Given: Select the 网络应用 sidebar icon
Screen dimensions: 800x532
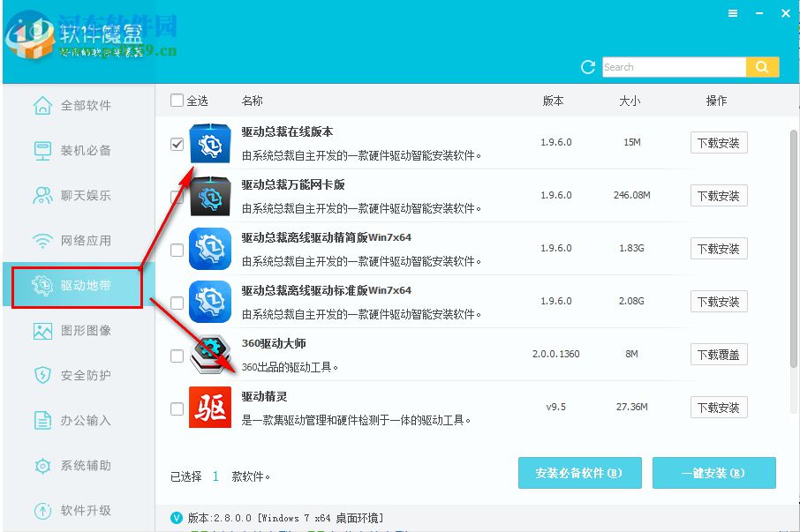Looking at the screenshot, I should pyautogui.click(x=42, y=240).
